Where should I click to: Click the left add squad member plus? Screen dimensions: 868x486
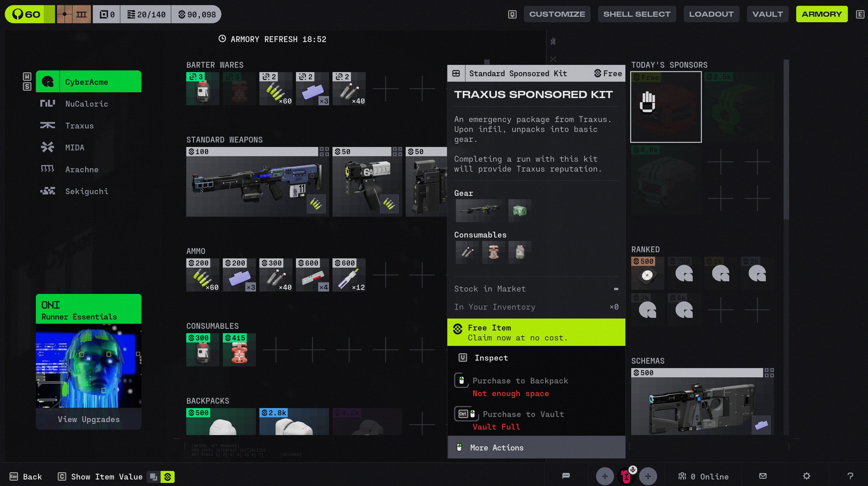[x=605, y=476]
